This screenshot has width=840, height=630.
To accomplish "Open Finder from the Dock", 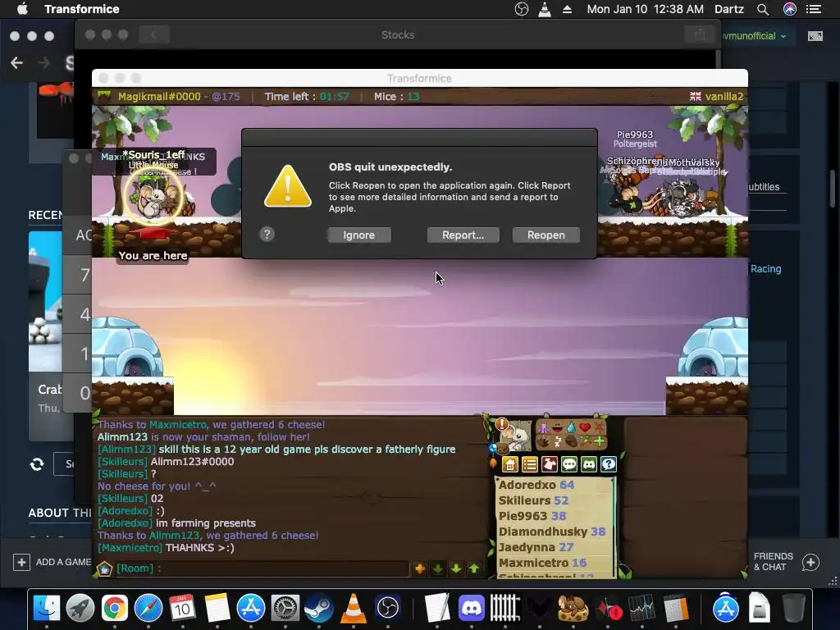I will coord(47,608).
